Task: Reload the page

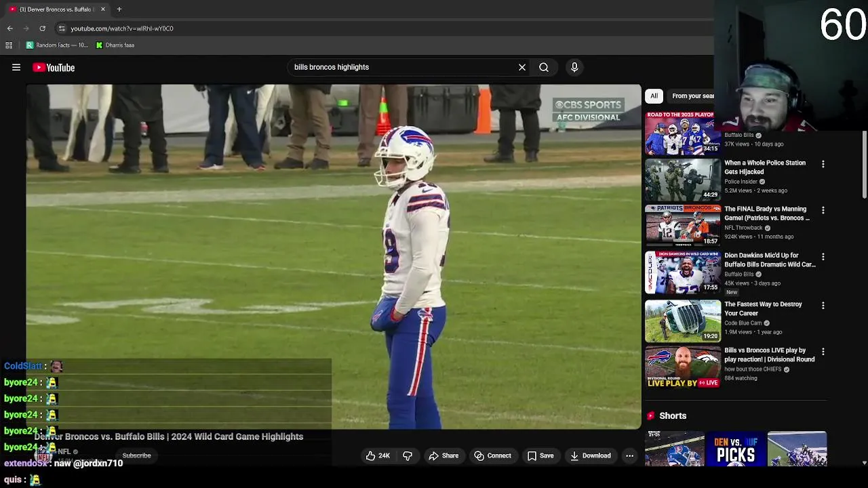Action: tap(42, 28)
